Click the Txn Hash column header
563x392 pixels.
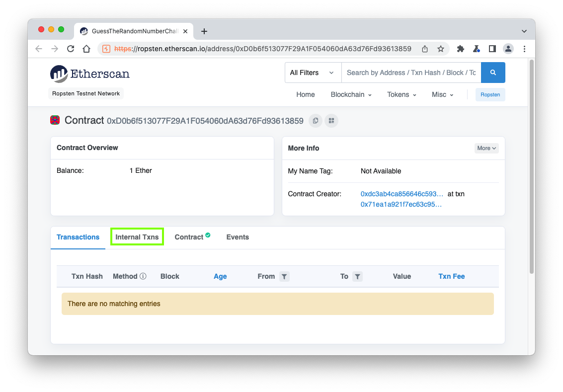click(87, 276)
